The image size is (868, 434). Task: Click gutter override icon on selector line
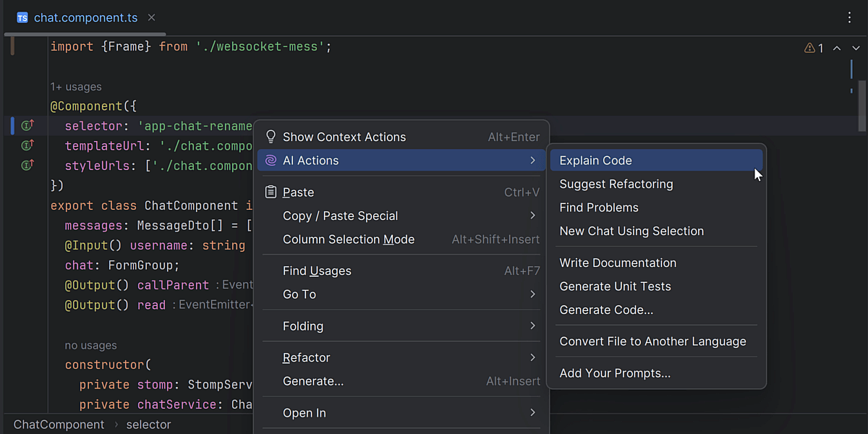pyautogui.click(x=27, y=126)
